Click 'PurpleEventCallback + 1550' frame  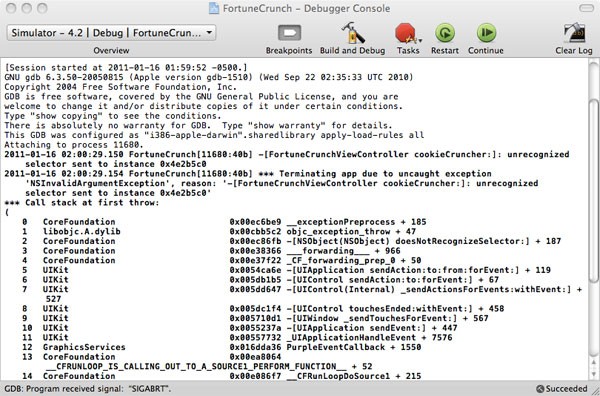pyautogui.click(x=354, y=347)
